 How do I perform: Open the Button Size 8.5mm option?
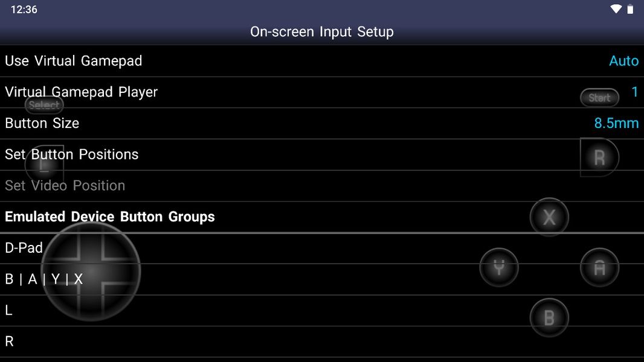coord(616,123)
